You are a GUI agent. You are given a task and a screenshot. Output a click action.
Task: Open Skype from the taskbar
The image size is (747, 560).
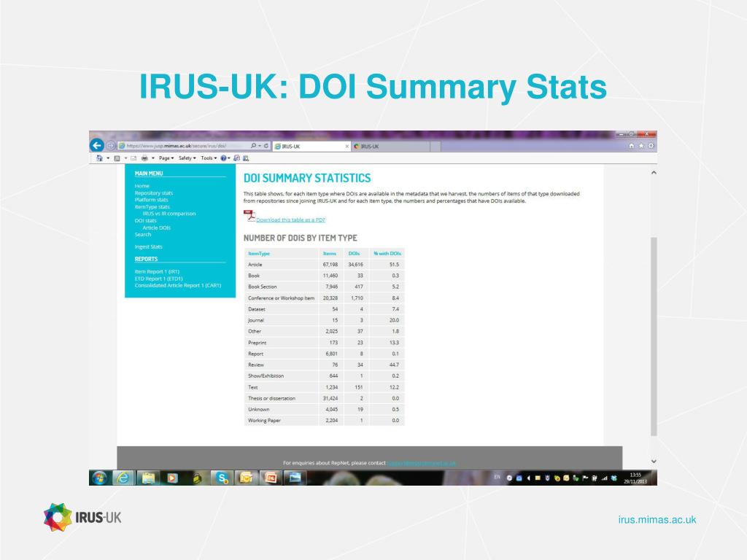pyautogui.click(x=222, y=478)
